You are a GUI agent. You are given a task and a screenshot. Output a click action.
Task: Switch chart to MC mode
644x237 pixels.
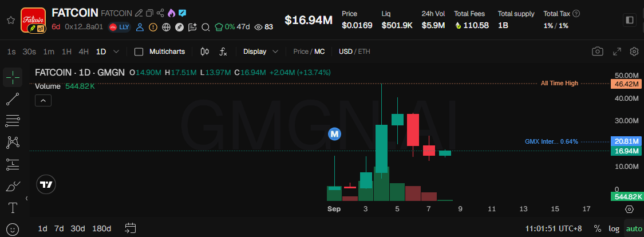319,52
